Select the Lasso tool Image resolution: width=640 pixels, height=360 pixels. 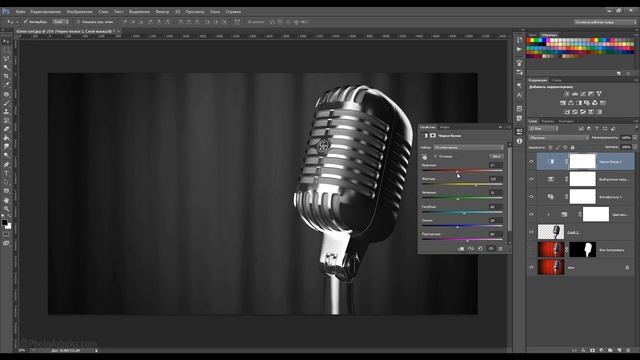click(6, 59)
